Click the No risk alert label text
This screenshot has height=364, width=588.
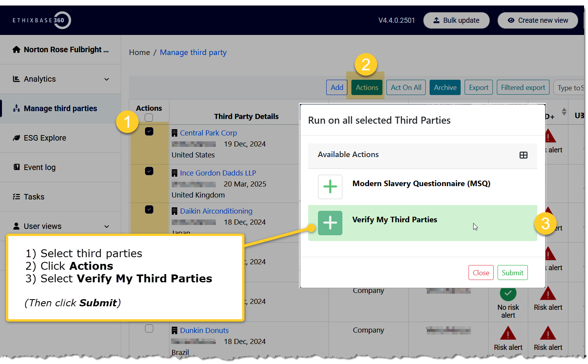click(508, 311)
